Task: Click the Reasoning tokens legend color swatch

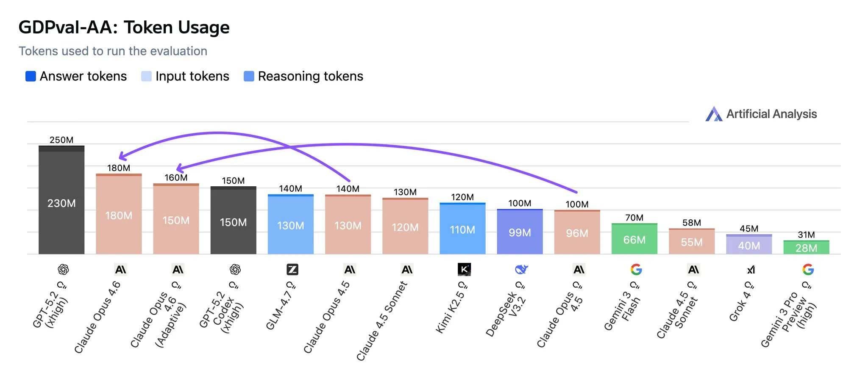Action: pyautogui.click(x=249, y=76)
